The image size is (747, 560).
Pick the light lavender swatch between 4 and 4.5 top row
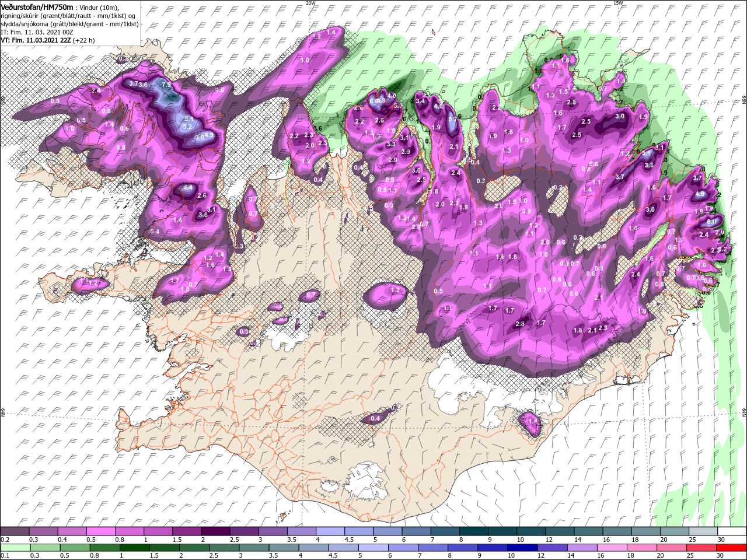[x=330, y=531]
